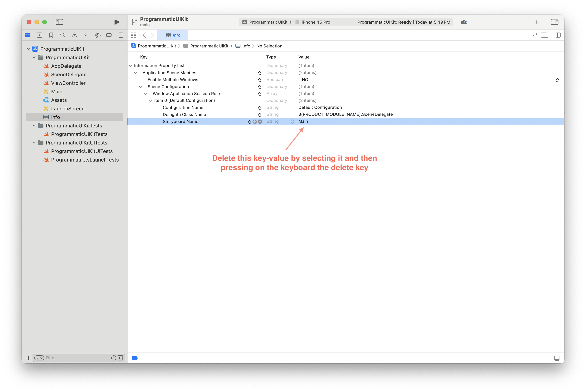Click the iCloud status icon in the toolbar

pyautogui.click(x=464, y=22)
